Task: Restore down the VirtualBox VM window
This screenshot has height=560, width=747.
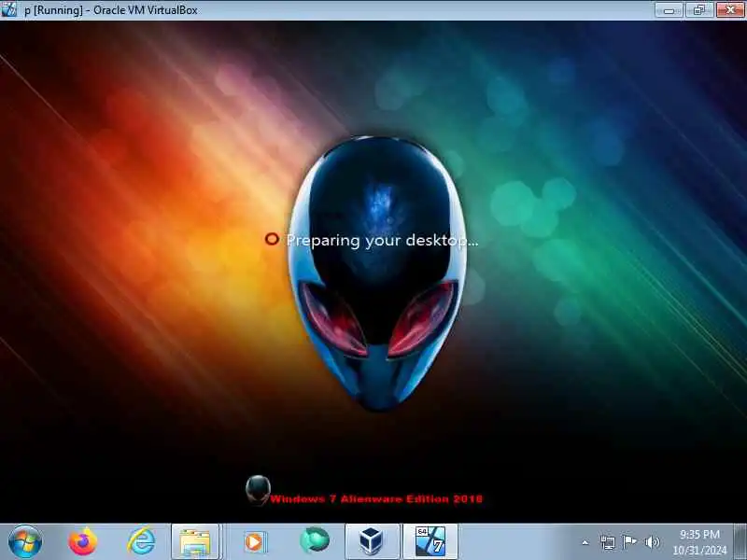Action: coord(699,9)
